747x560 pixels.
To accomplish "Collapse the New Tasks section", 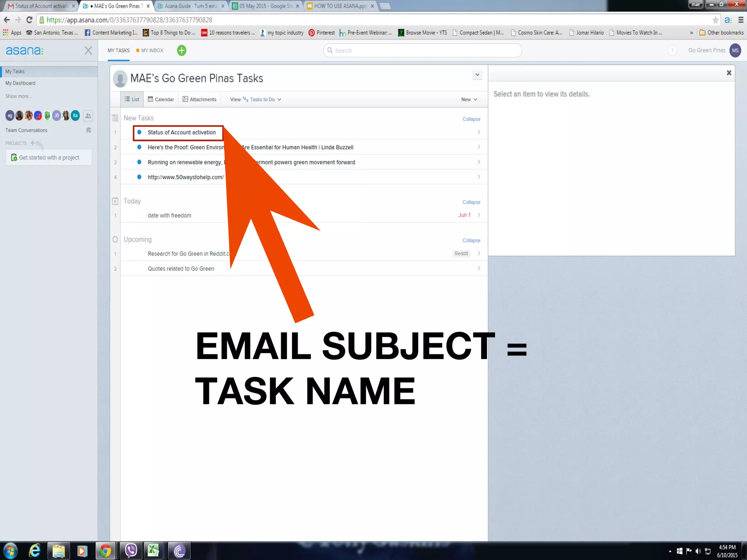I will coord(471,119).
